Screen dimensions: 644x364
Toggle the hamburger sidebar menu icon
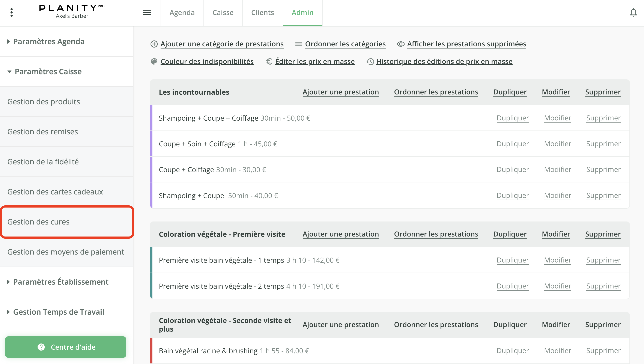coord(147,12)
